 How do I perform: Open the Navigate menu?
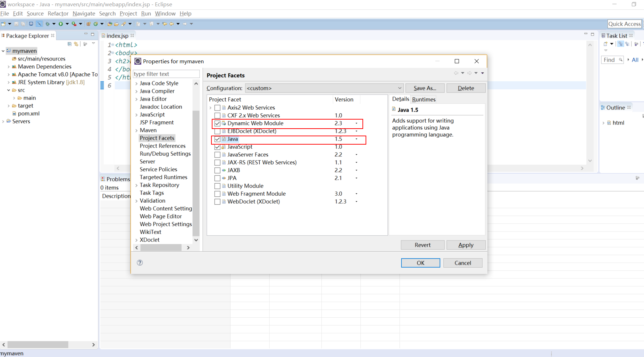tap(84, 14)
